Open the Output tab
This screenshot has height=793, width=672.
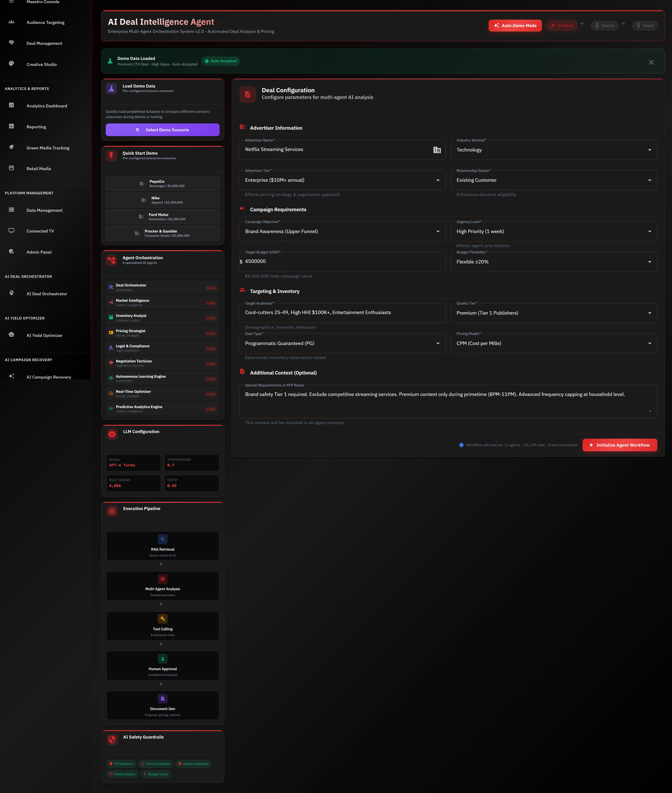(x=645, y=25)
